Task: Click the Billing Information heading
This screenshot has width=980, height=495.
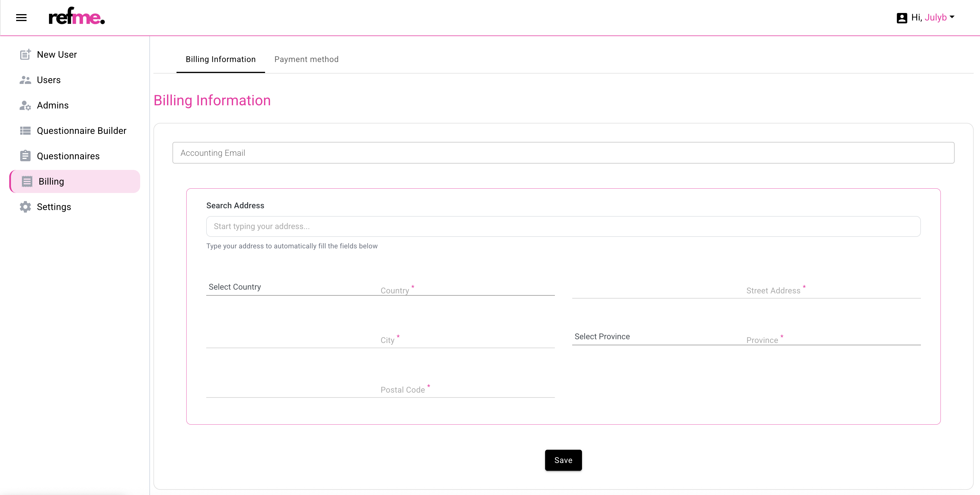Action: [x=212, y=100]
